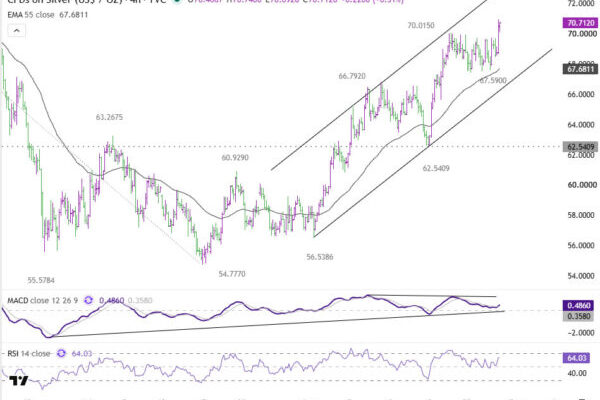Viewport: 600px width, 400px height.
Task: Click the dark 67.6811 EMA price tag
Action: 580,69
